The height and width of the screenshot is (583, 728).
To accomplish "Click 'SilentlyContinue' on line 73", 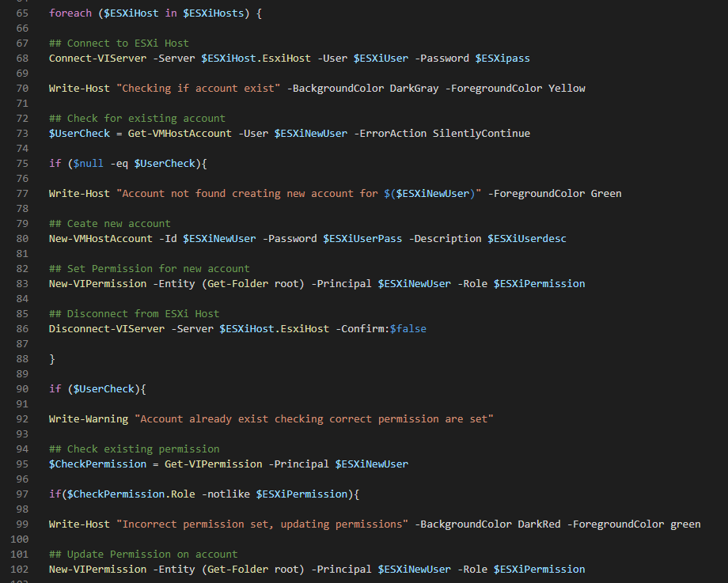I will point(481,134).
